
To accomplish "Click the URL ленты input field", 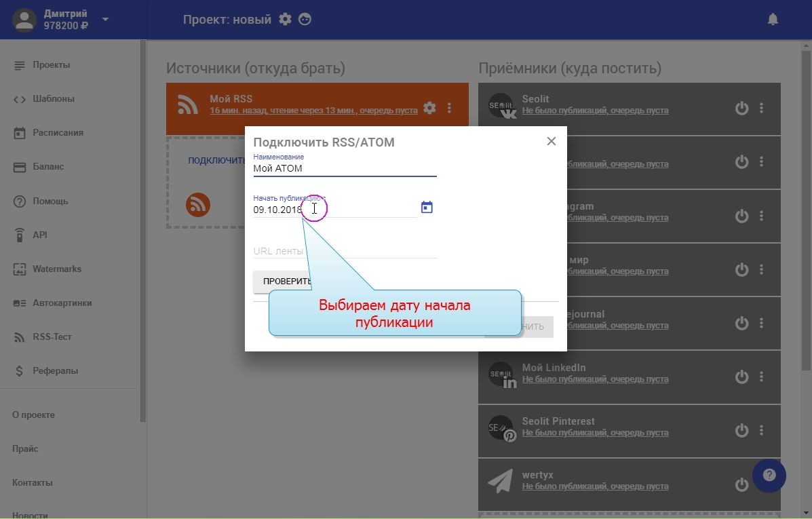I will point(345,251).
